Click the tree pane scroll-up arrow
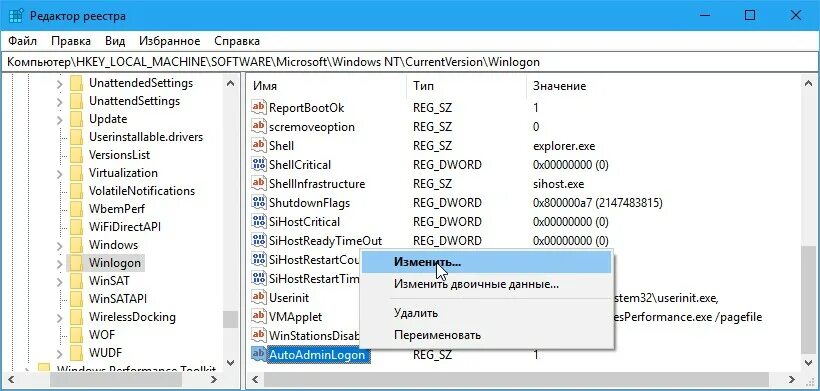The width and height of the screenshot is (820, 391). coord(230,83)
